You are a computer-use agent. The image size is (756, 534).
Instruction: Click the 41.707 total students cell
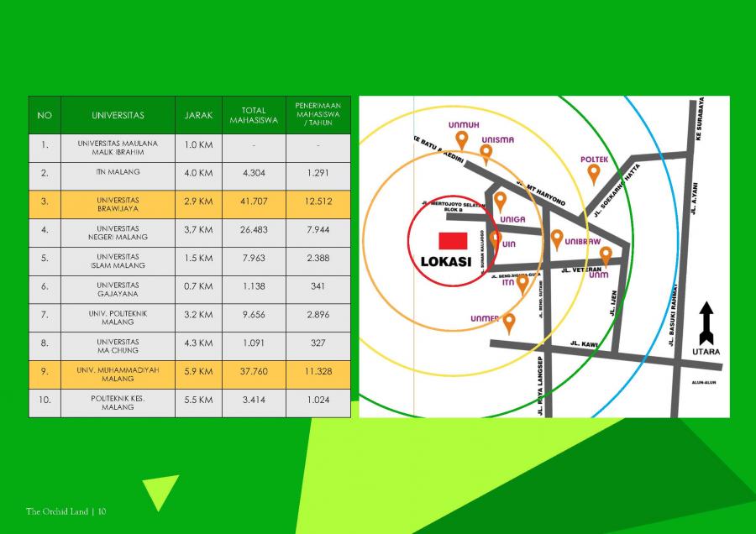[x=254, y=205]
